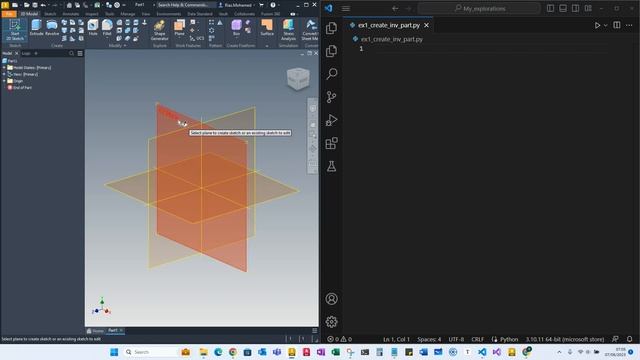The image size is (640, 360).
Task: Click the UTF-8 encoding status
Action: [456, 339]
